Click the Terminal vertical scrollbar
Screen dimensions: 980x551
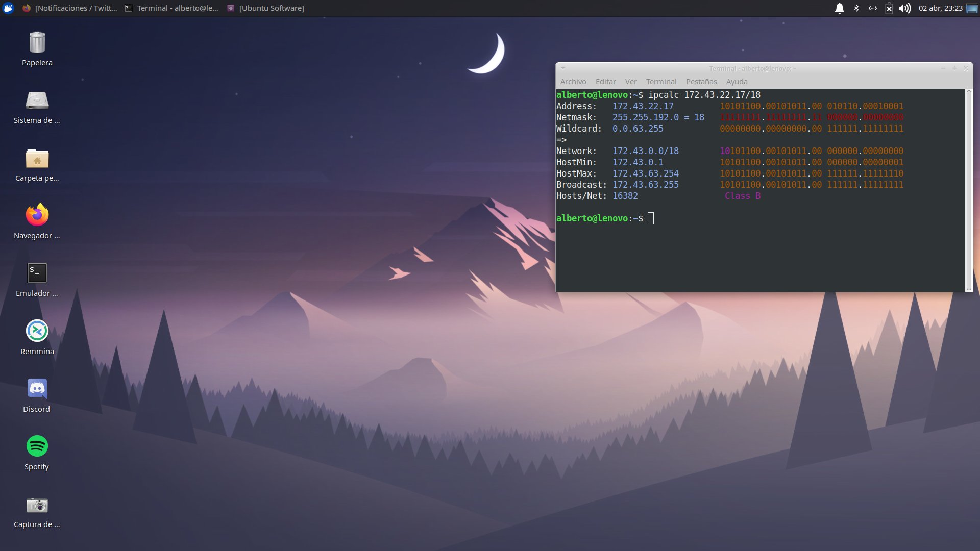tap(969, 190)
